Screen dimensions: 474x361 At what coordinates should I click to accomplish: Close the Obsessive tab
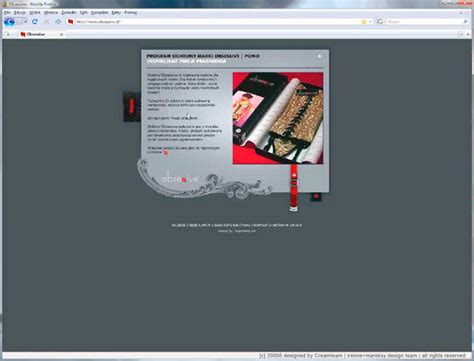click(61, 34)
